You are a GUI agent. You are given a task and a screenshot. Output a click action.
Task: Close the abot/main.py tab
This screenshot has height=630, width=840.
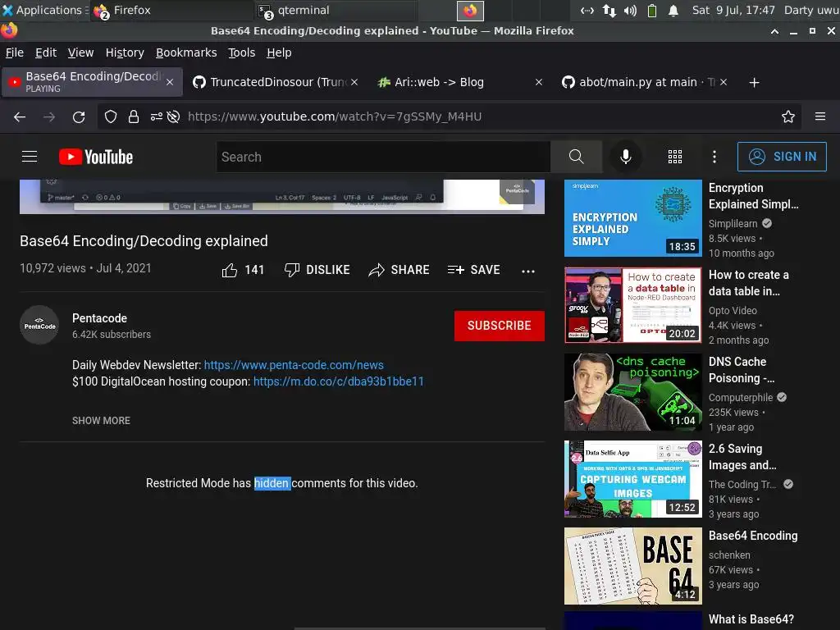724,82
